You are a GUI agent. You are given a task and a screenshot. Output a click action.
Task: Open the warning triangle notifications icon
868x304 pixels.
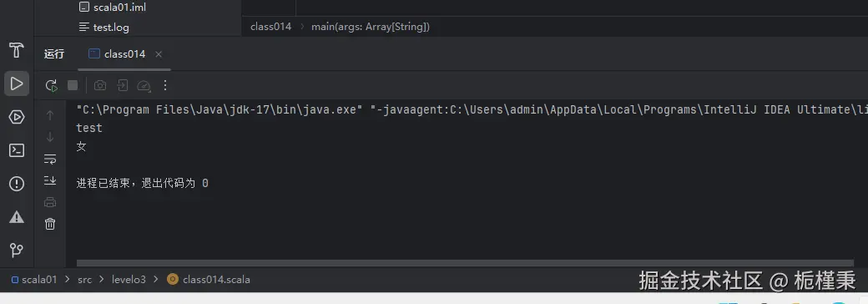tap(17, 216)
